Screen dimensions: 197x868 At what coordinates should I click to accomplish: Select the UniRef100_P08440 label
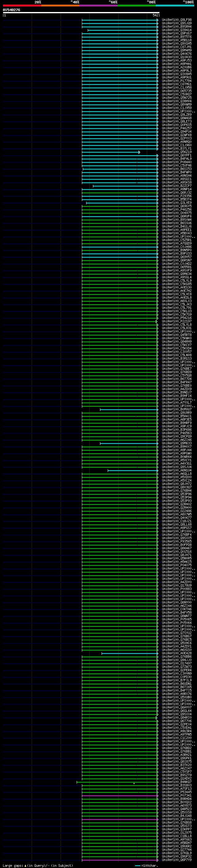coord(176,162)
